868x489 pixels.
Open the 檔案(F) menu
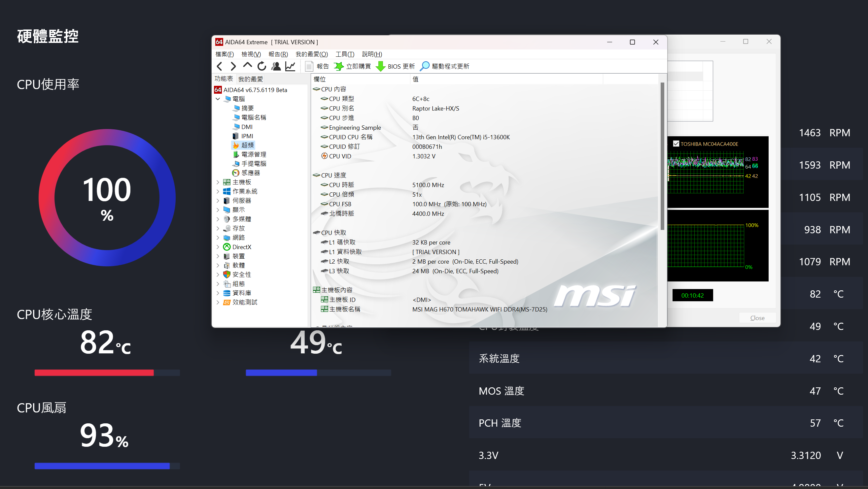click(x=225, y=54)
